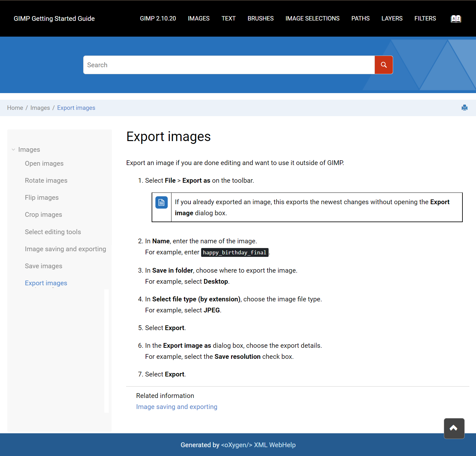Go to Images in the breadcrumb

coord(40,108)
